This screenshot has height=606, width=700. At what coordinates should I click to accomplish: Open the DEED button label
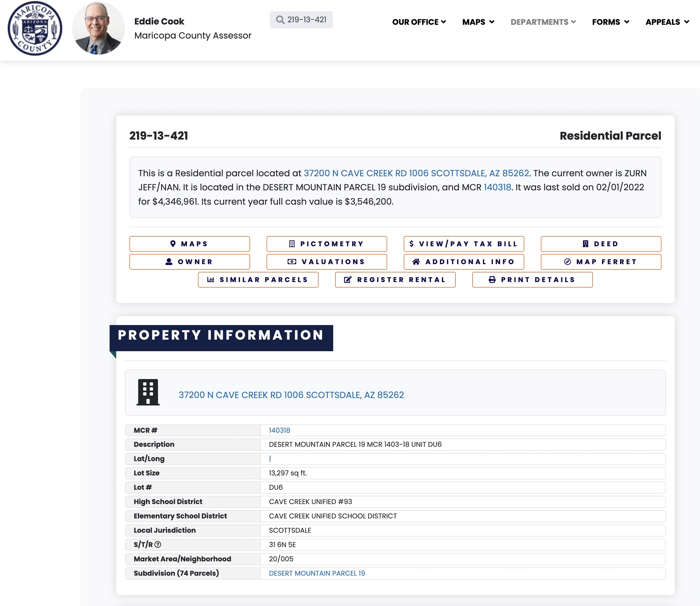click(x=606, y=244)
